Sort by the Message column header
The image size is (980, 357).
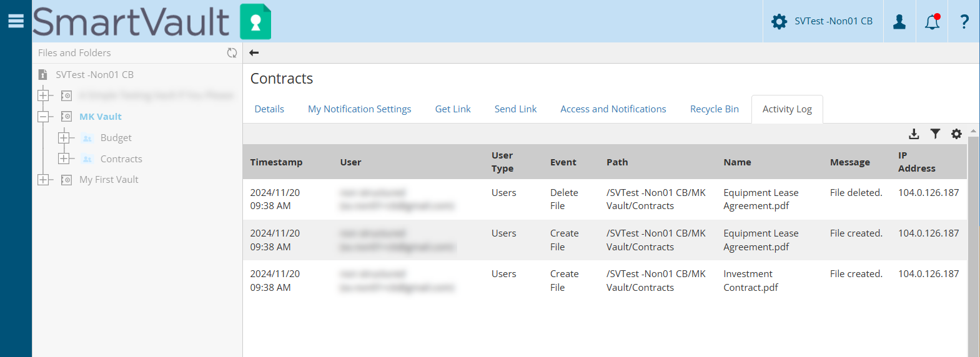[x=849, y=162]
